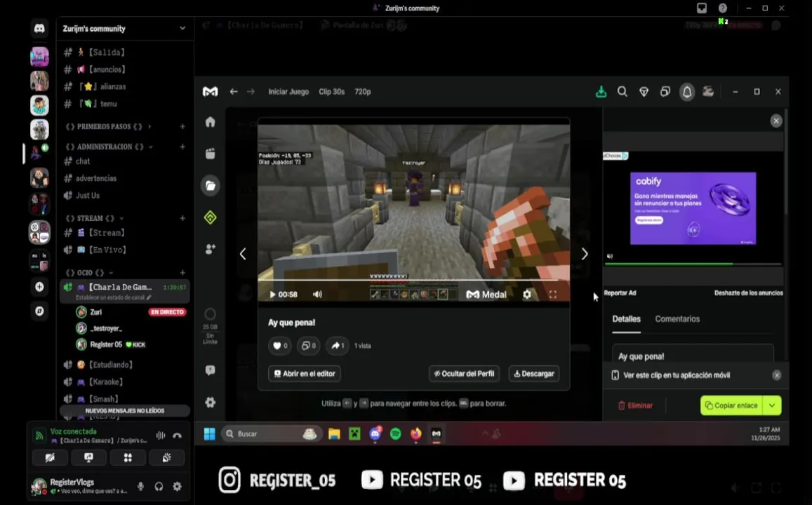Mute the ad sound icon
This screenshot has width=812, height=505.
coord(610,256)
